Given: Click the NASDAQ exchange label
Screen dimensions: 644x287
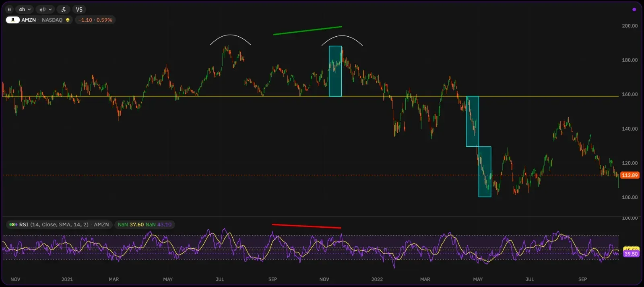Looking at the screenshot, I should 52,20.
